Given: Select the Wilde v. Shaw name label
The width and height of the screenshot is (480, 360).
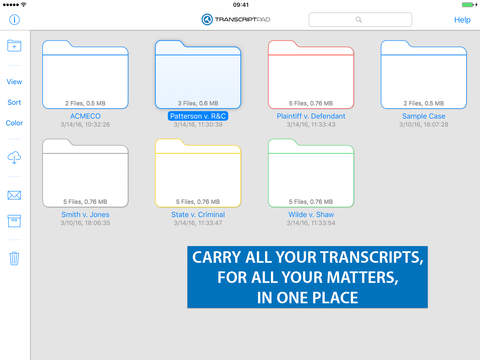Looking at the screenshot, I should [x=311, y=215].
